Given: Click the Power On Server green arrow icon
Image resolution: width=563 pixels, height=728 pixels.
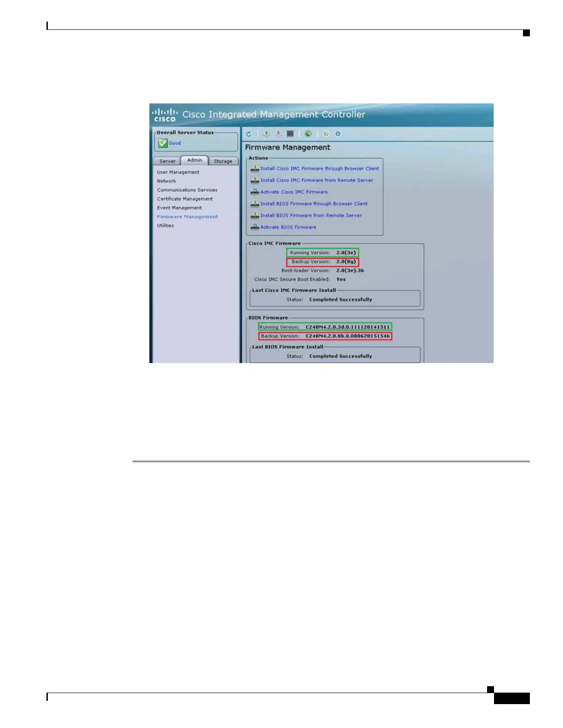Looking at the screenshot, I should tap(266, 134).
